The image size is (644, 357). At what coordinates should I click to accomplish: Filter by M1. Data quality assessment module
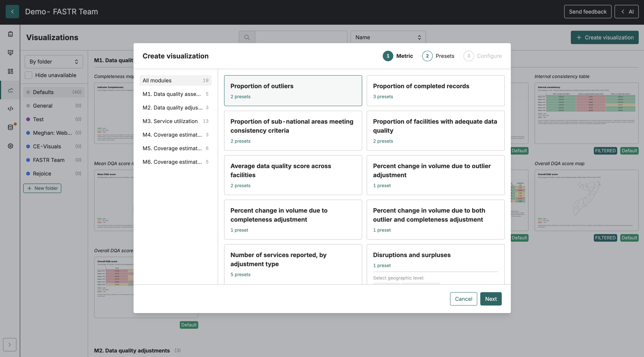175,94
